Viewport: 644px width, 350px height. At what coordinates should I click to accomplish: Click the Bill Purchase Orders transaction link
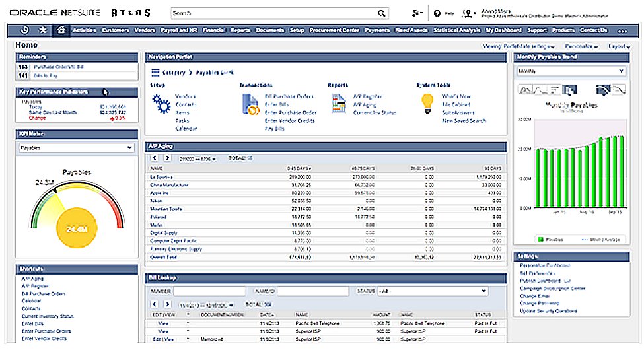tap(289, 96)
